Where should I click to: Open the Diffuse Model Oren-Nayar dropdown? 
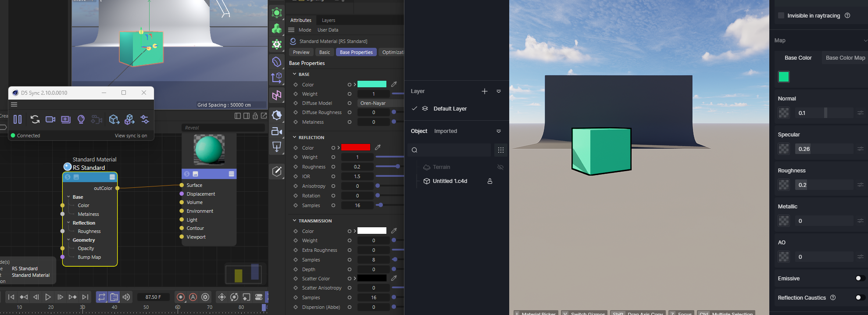[x=380, y=103]
